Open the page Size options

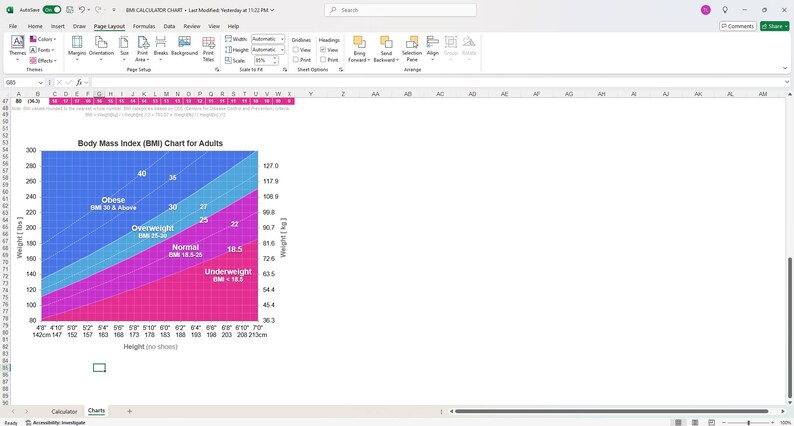click(x=124, y=48)
